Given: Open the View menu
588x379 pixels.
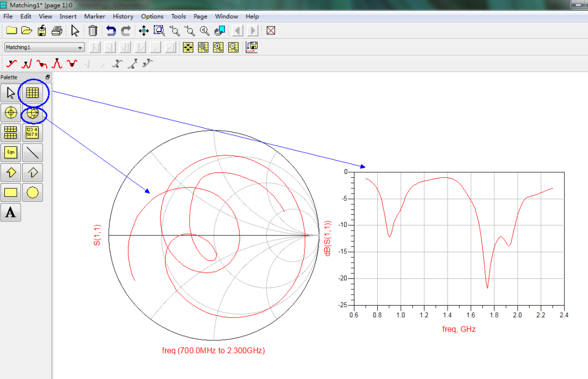Looking at the screenshot, I should point(45,16).
